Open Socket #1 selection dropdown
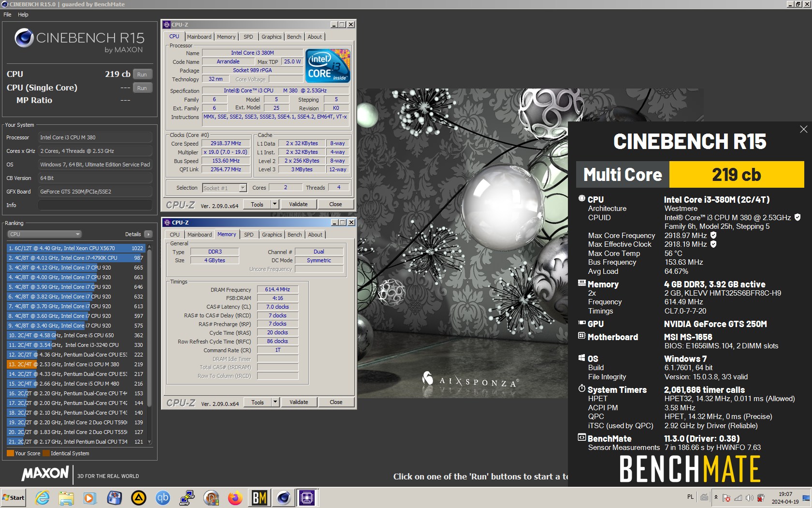 pyautogui.click(x=225, y=188)
